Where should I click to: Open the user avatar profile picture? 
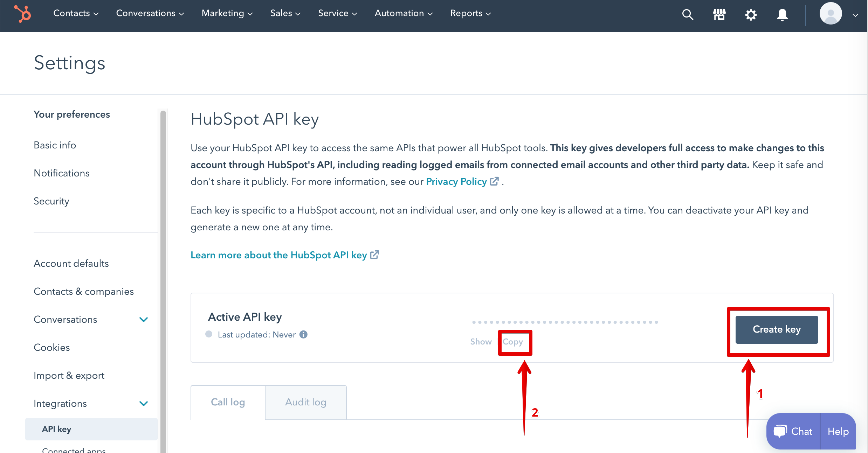click(831, 14)
